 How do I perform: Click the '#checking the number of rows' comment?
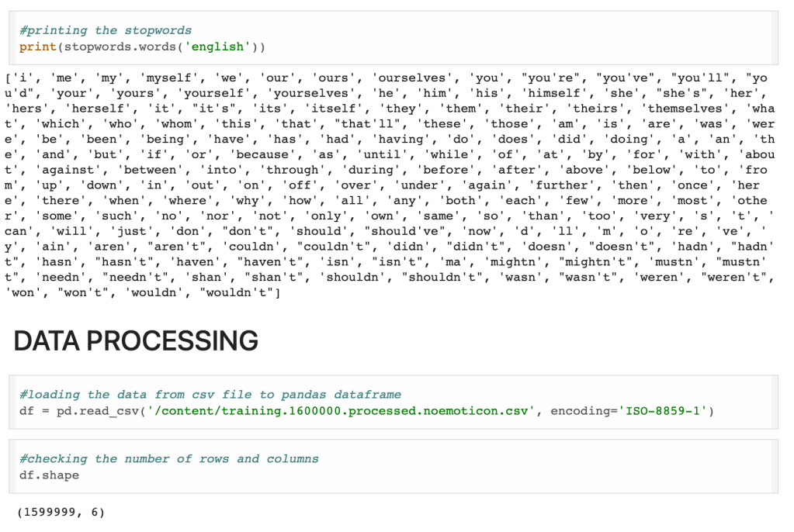tap(169, 458)
